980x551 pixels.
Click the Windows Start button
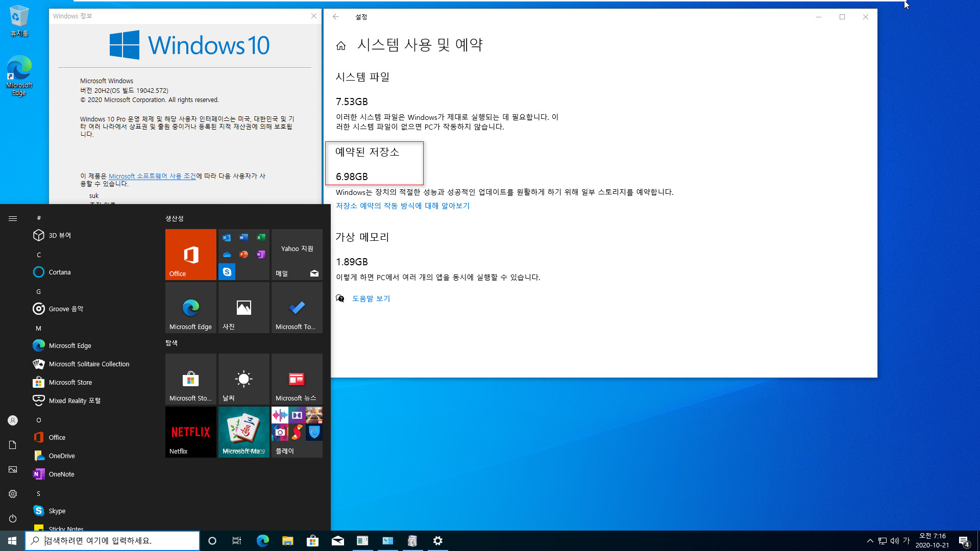pos(12,541)
